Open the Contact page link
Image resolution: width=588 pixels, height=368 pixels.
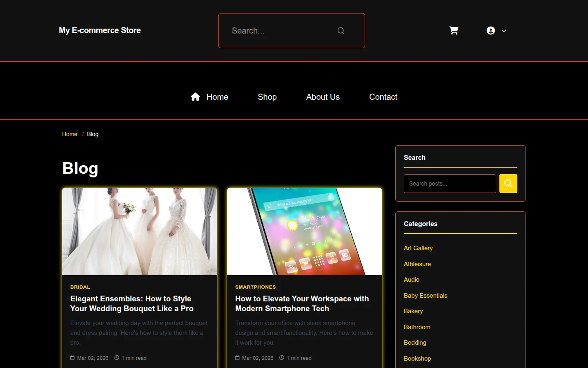click(383, 97)
